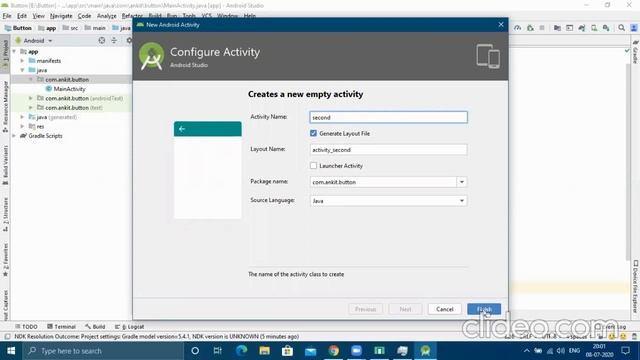Click the back arrow in the activity preview
Image resolution: width=640 pixels, height=360 pixels.
click(x=182, y=129)
